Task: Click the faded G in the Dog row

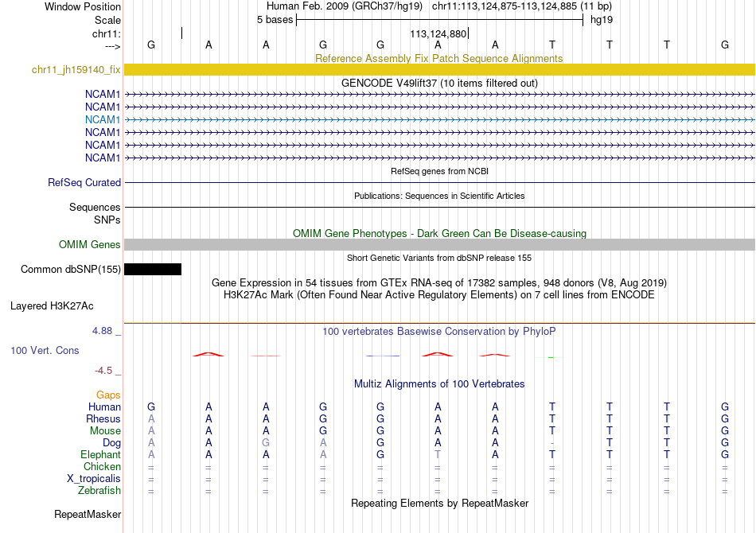Action: (266, 442)
